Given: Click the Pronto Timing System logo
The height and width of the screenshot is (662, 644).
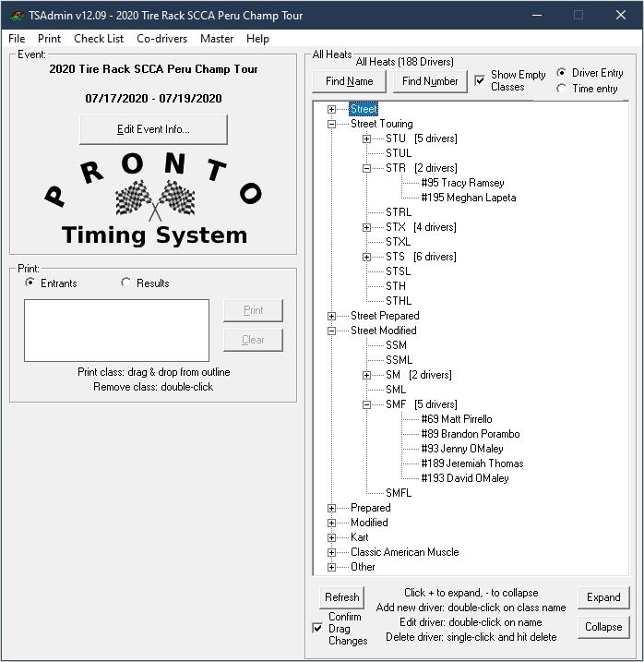Looking at the screenshot, I should pos(153,199).
